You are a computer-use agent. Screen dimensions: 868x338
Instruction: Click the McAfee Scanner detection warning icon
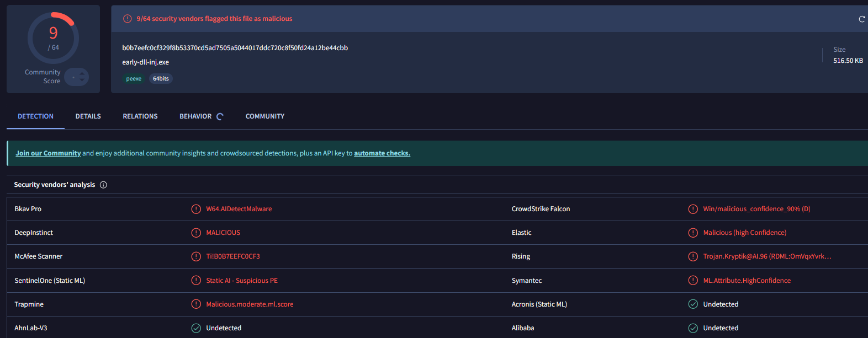(196, 256)
